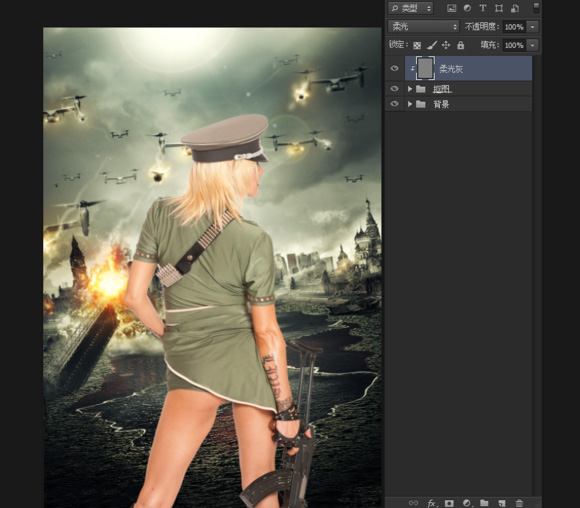Toggle visibility of the 抠图 group
Screen dimensions: 580x508
(x=394, y=89)
